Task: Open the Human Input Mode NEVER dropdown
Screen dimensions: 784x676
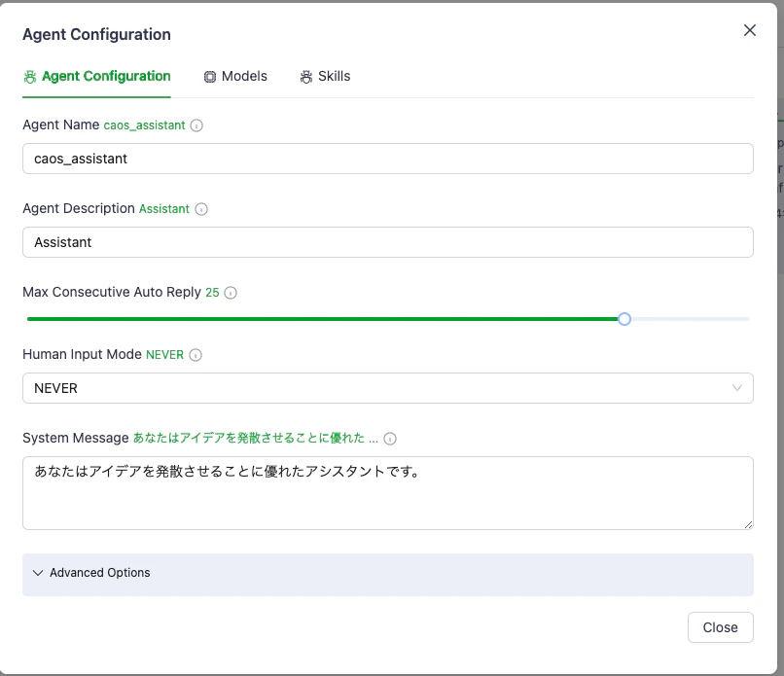Action: (387, 388)
